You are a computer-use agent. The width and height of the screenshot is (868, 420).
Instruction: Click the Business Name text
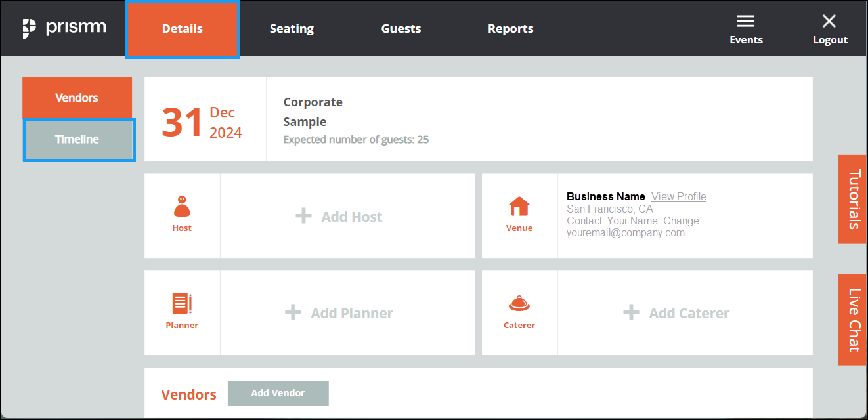click(606, 196)
